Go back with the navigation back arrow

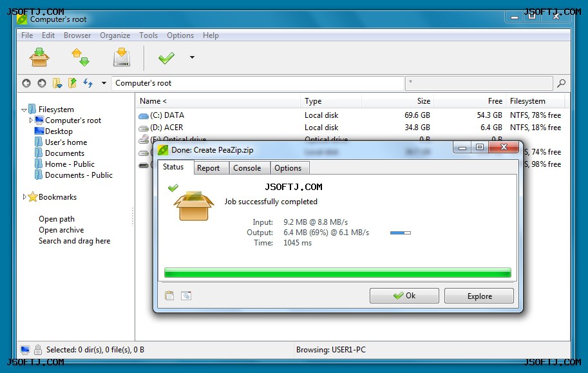click(26, 83)
